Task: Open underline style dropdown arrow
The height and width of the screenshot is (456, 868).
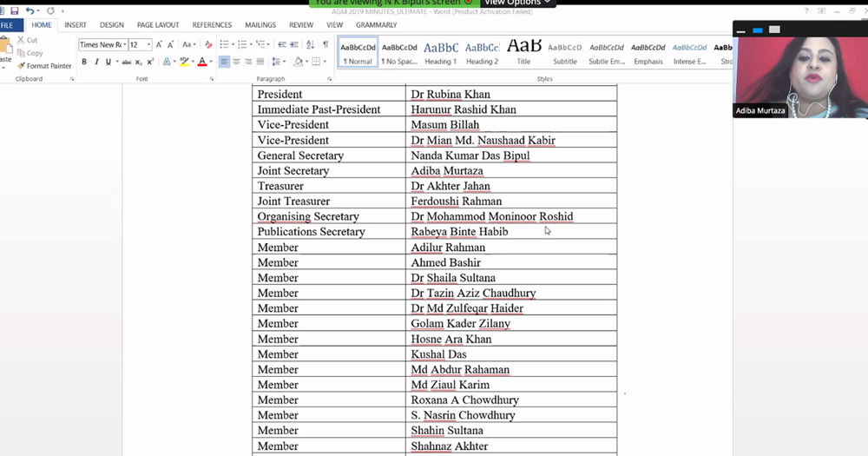Action: tap(117, 62)
